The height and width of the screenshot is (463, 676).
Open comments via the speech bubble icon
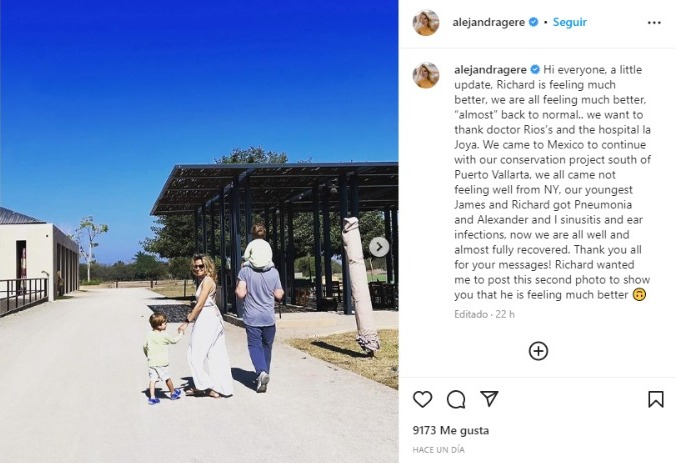(456, 399)
